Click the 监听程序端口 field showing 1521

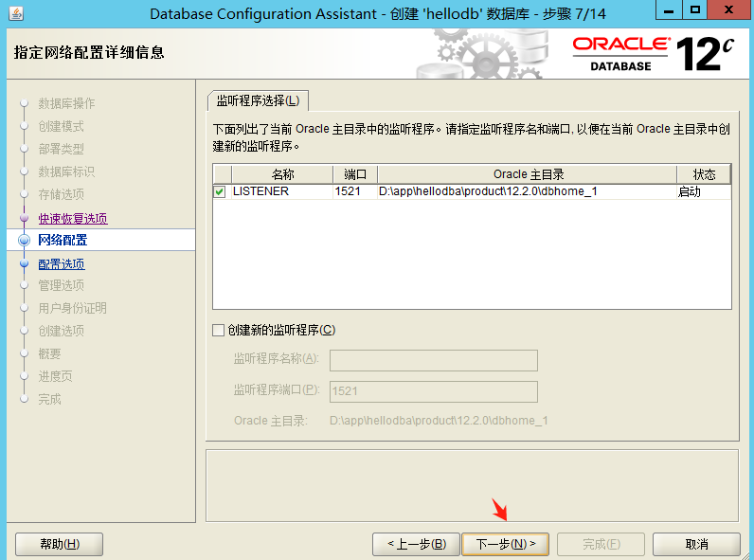(433, 391)
